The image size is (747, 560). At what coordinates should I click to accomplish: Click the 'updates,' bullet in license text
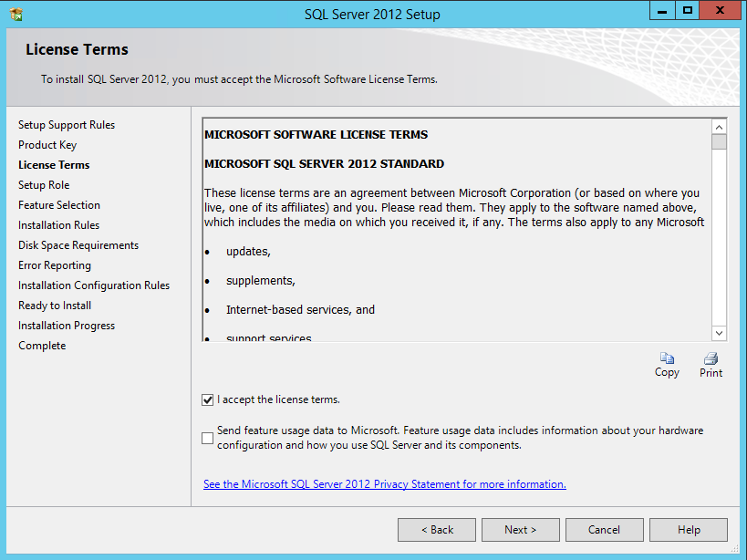(x=248, y=252)
